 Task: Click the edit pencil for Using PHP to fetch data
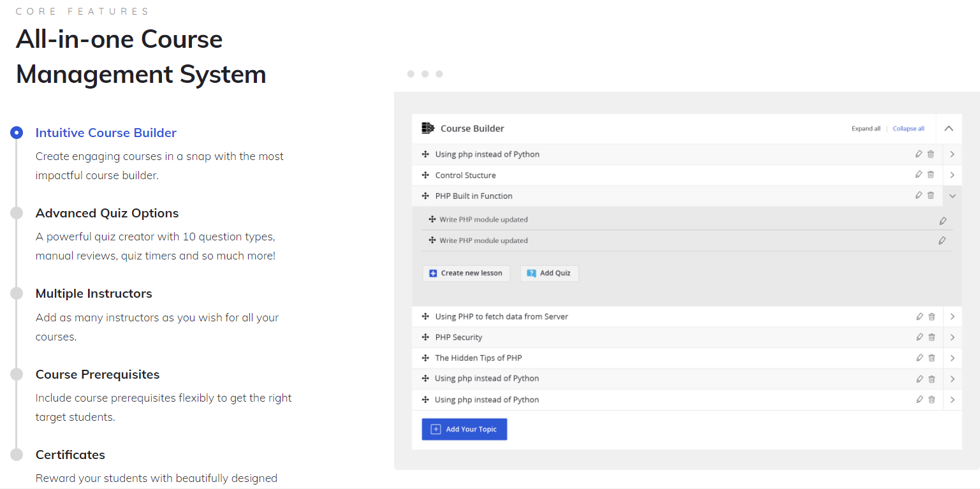tap(919, 316)
